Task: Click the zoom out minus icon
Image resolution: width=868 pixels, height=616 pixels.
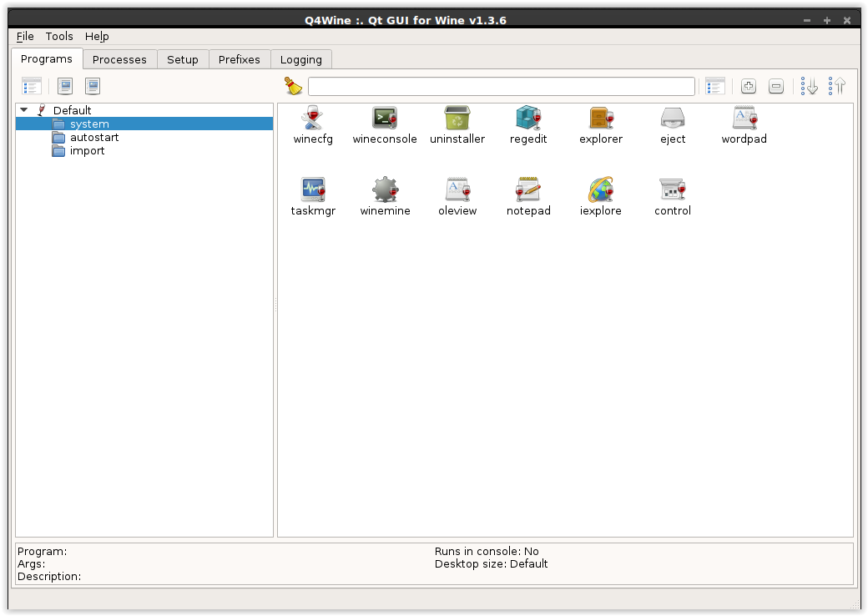Action: click(x=776, y=86)
